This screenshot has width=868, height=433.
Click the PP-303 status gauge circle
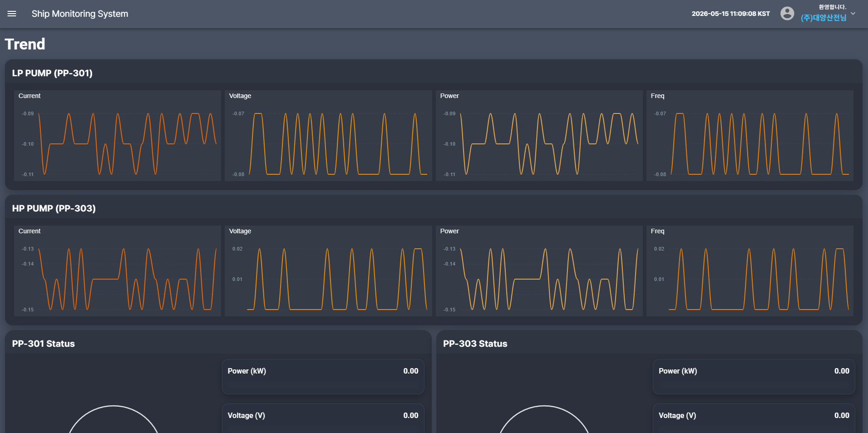tap(544, 419)
